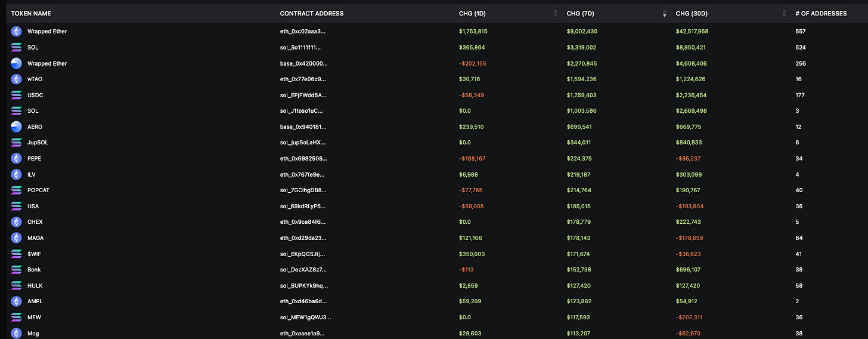This screenshot has width=868, height=339.
Task: Select the $WIF Solana icon
Action: pyautogui.click(x=16, y=254)
